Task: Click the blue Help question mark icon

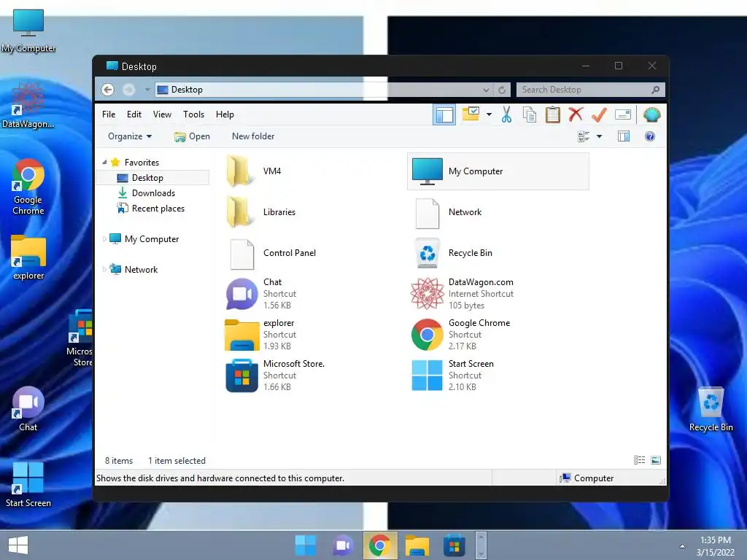Action: point(650,136)
